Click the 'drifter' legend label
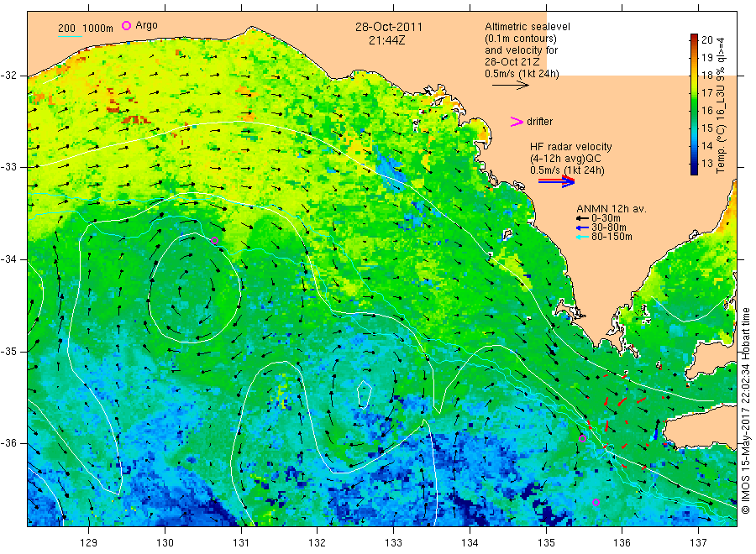The height and width of the screenshot is (554, 756). tap(539, 122)
